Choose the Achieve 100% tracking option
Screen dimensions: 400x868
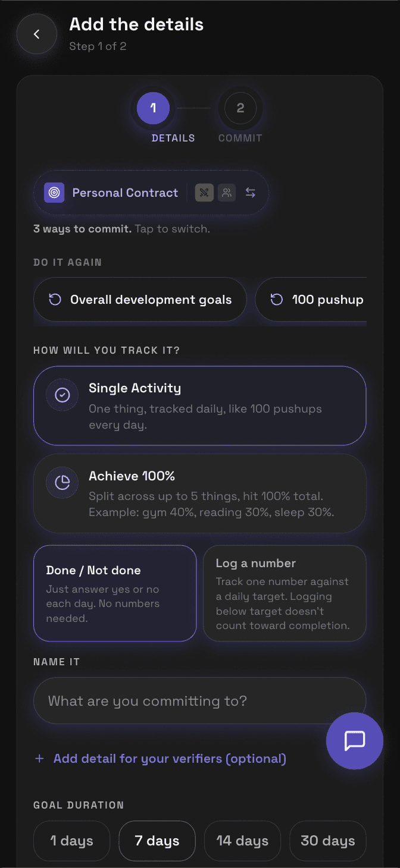click(x=200, y=493)
